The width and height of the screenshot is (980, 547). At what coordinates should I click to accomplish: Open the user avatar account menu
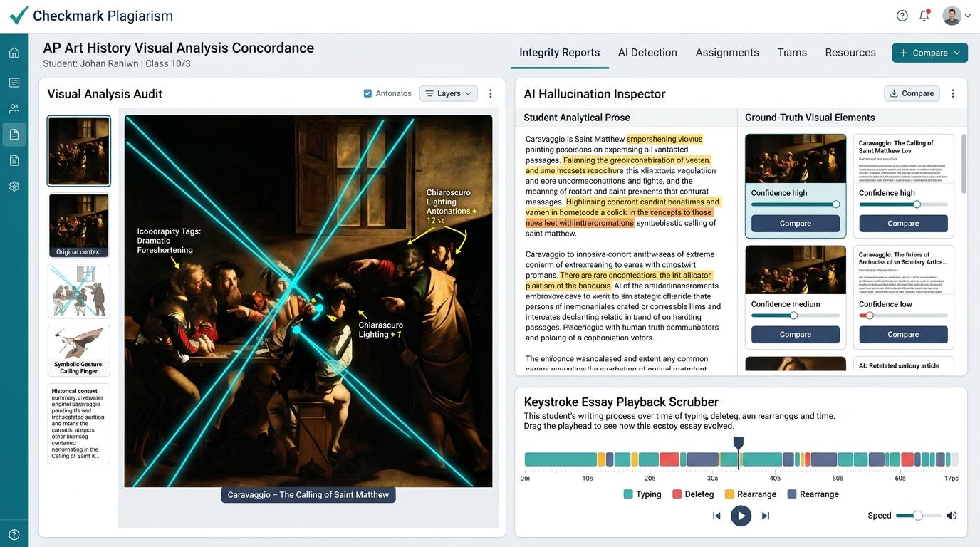click(x=956, y=16)
